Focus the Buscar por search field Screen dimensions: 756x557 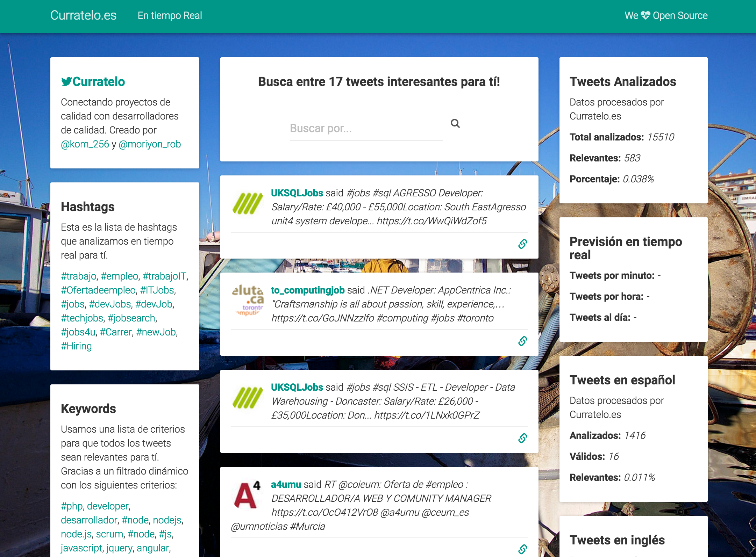point(366,129)
